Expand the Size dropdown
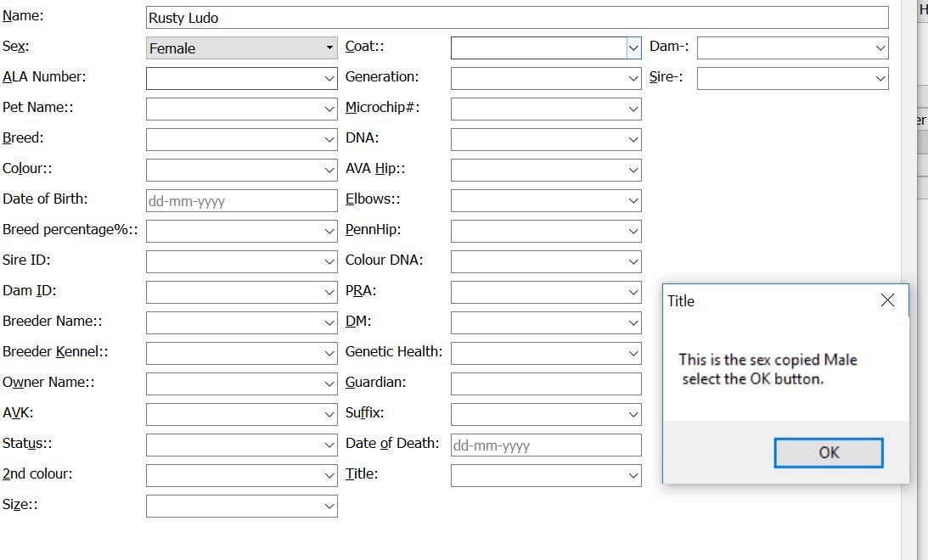Image resolution: width=928 pixels, height=560 pixels. (329, 507)
